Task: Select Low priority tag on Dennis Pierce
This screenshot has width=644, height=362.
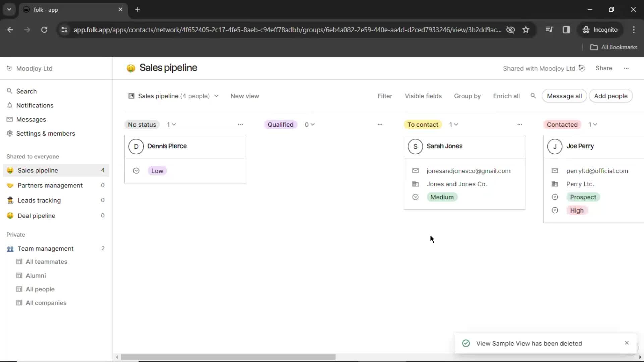Action: tap(157, 170)
